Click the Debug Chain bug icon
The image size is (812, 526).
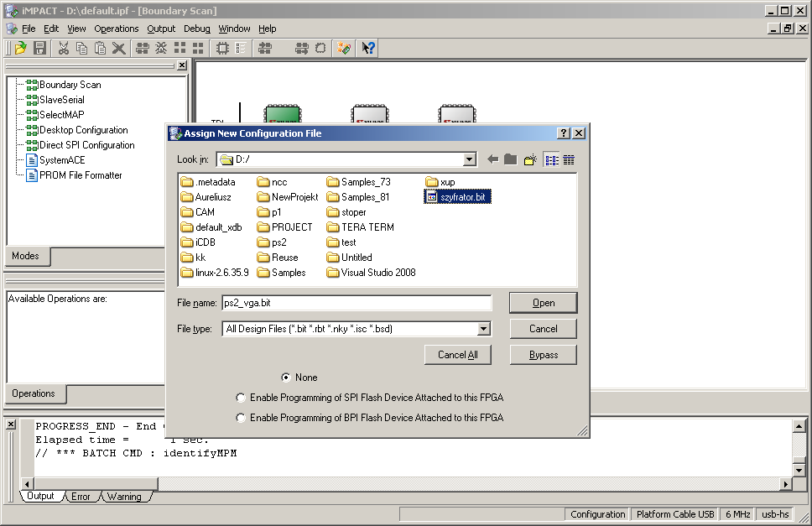point(161,48)
